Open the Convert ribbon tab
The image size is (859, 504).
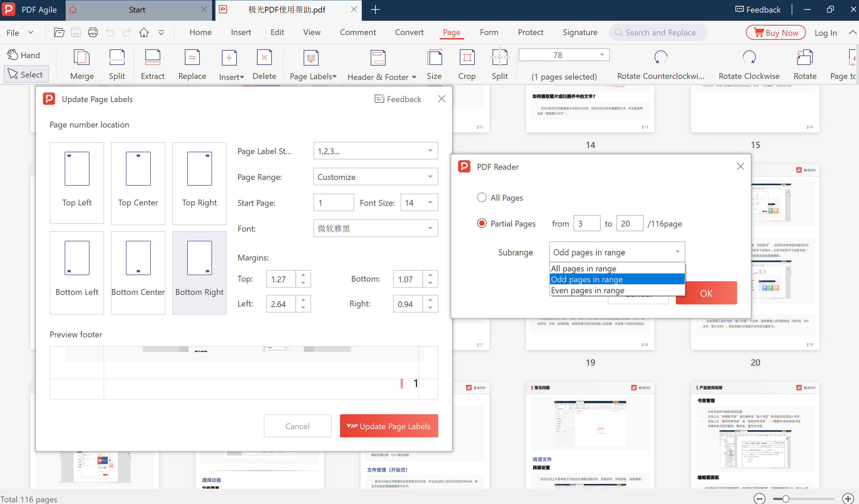[409, 32]
